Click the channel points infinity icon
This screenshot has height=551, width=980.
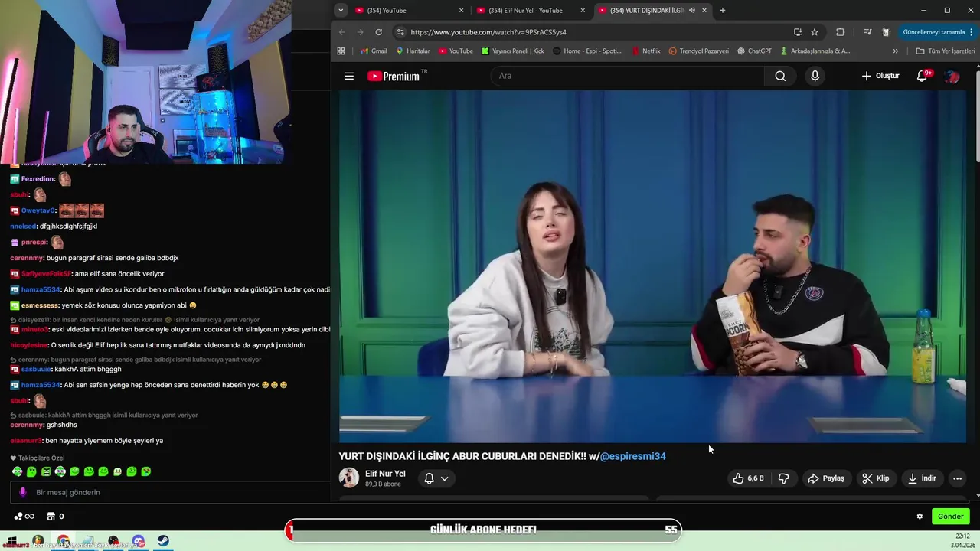point(24,517)
